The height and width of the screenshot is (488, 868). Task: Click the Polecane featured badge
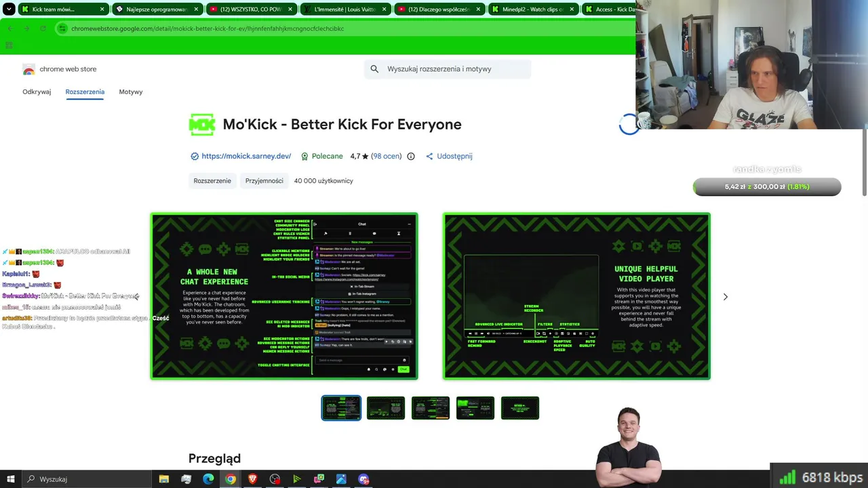coord(322,157)
